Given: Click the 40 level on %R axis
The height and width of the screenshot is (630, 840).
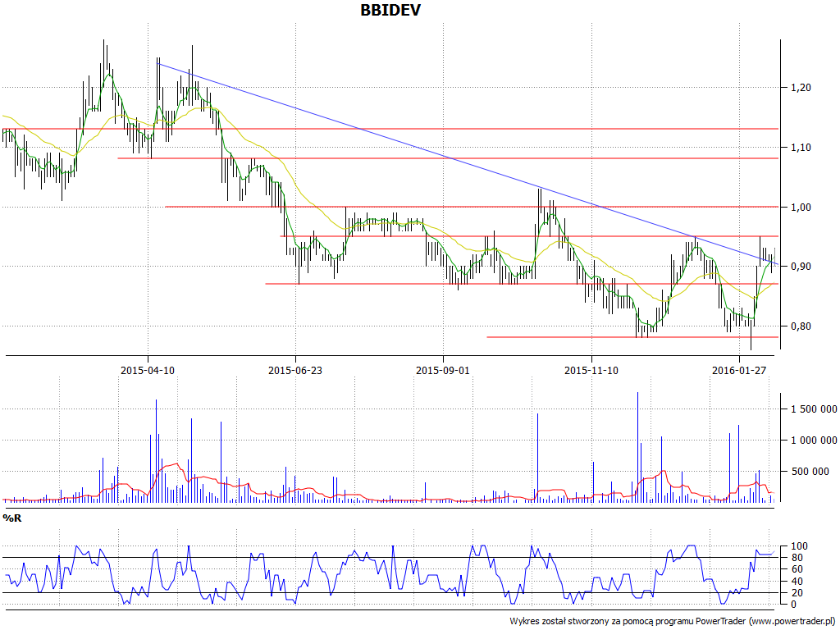Looking at the screenshot, I should (x=797, y=582).
